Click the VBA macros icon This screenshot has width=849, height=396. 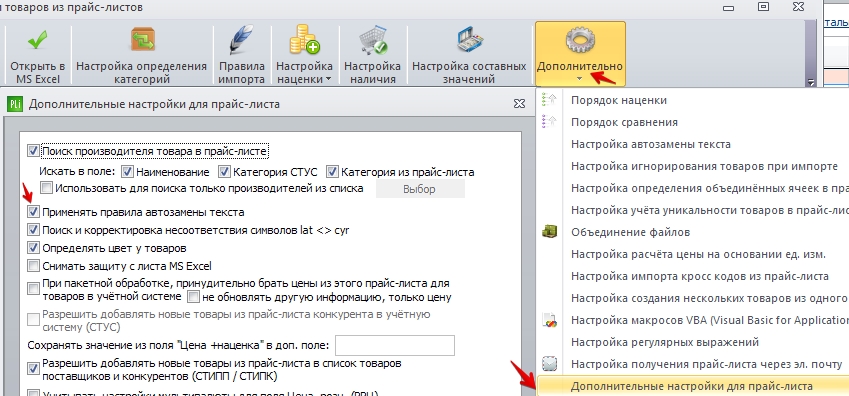pos(549,320)
